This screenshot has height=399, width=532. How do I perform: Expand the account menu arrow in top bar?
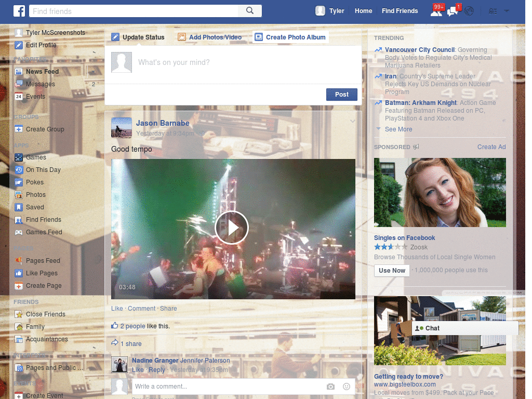(x=507, y=11)
